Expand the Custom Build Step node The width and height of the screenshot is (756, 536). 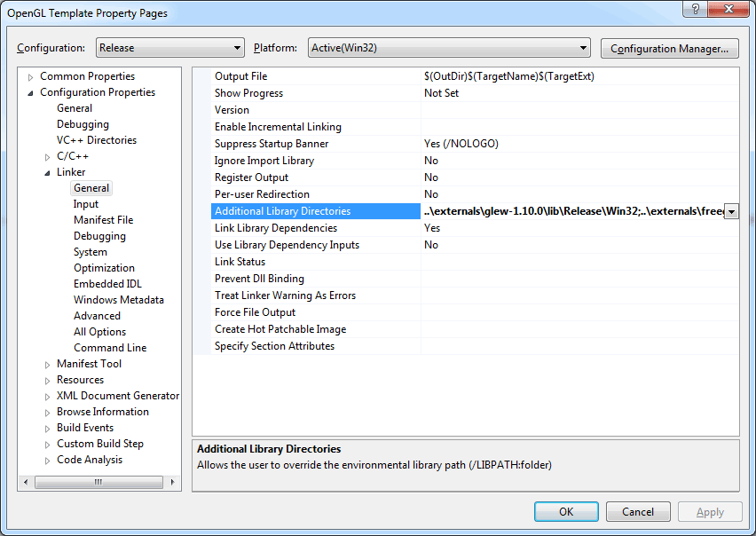tap(47, 445)
